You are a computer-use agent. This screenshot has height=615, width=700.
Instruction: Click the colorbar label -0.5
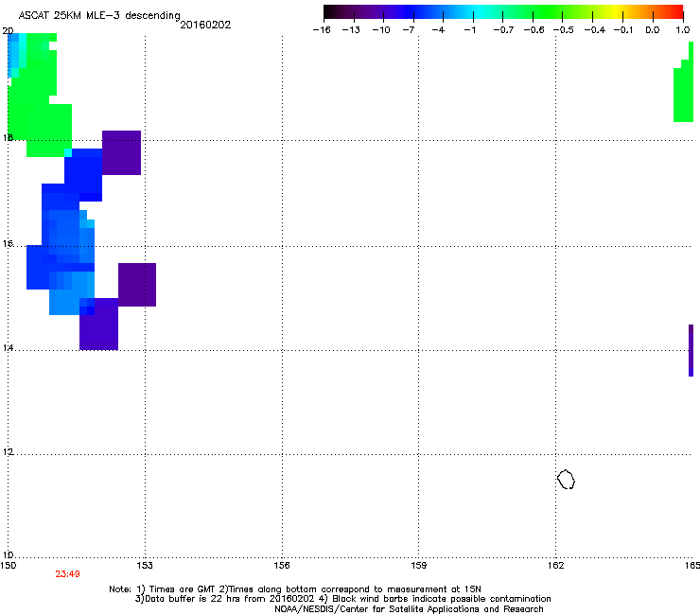[564, 30]
